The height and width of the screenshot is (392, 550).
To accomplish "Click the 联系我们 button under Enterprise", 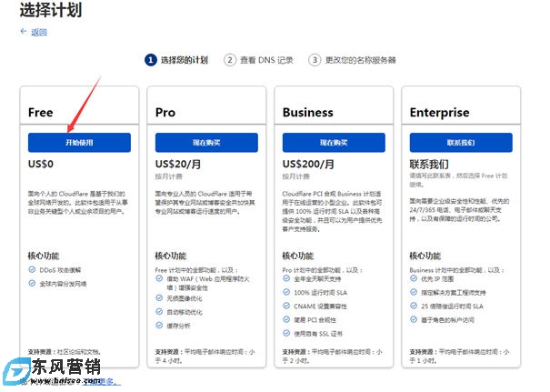I will pyautogui.click(x=461, y=143).
